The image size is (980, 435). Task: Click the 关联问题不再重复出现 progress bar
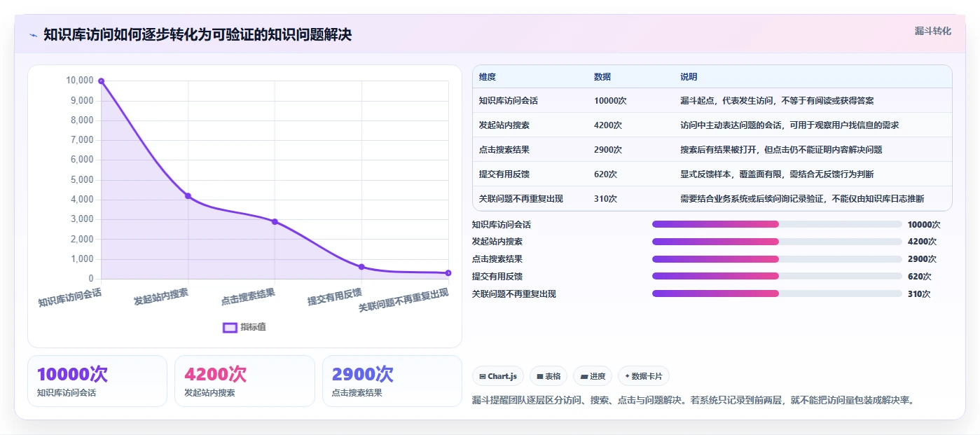click(x=777, y=294)
